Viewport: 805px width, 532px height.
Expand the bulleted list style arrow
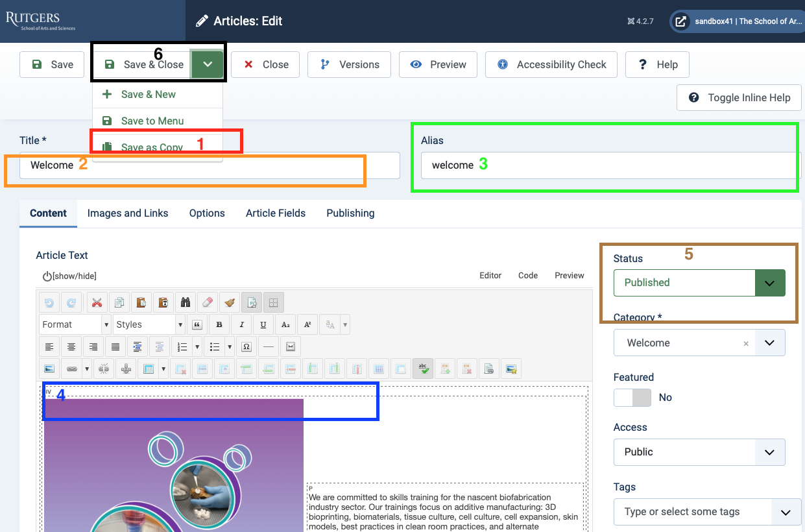coord(230,346)
